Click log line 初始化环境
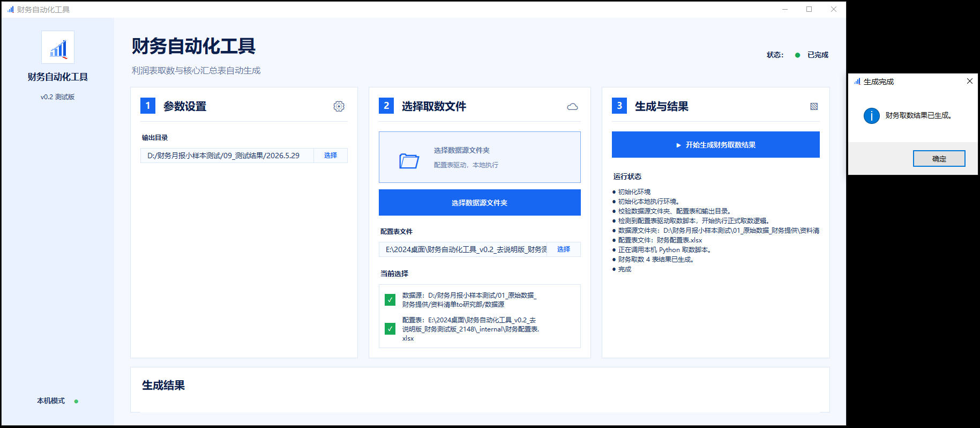 point(634,192)
